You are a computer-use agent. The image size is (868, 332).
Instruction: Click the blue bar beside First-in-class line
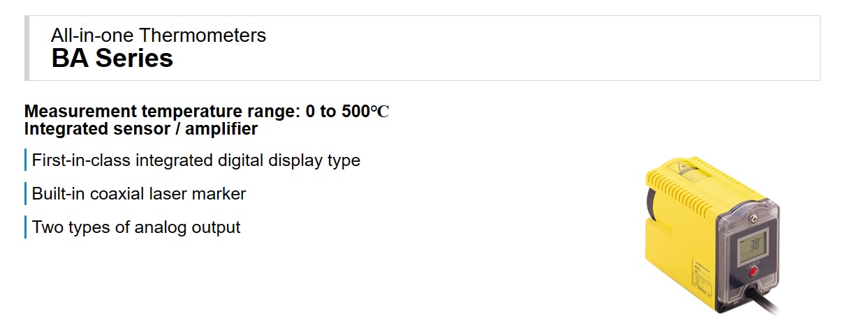click(x=25, y=160)
